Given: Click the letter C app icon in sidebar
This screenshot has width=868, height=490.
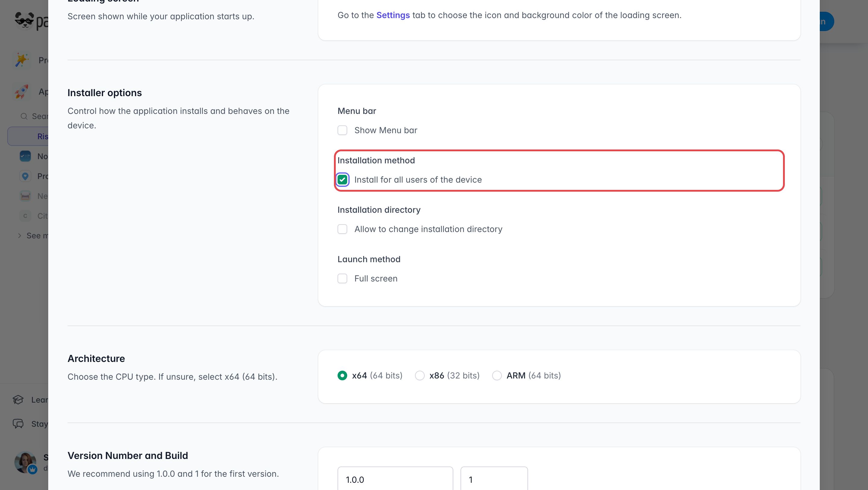Looking at the screenshot, I should [x=25, y=216].
